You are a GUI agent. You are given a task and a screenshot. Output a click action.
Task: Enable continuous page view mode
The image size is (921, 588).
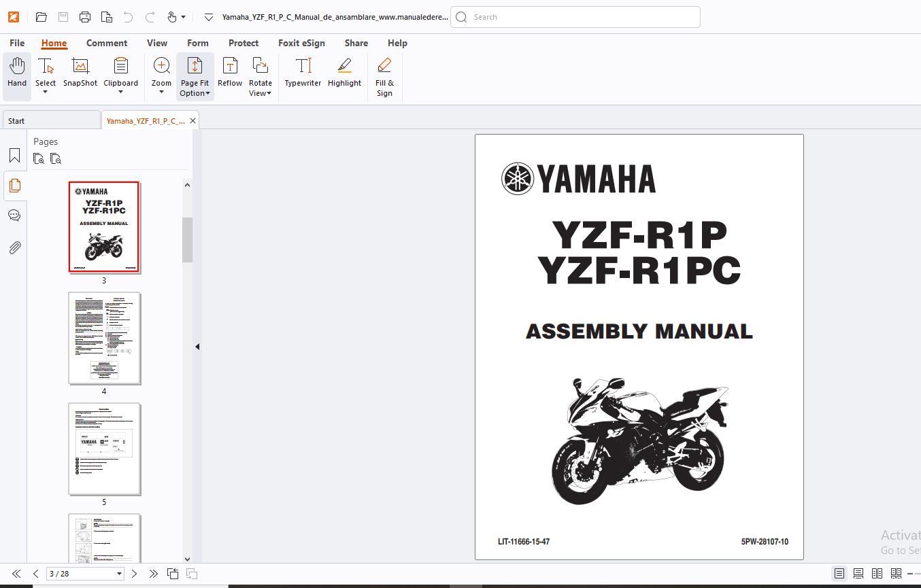click(858, 574)
